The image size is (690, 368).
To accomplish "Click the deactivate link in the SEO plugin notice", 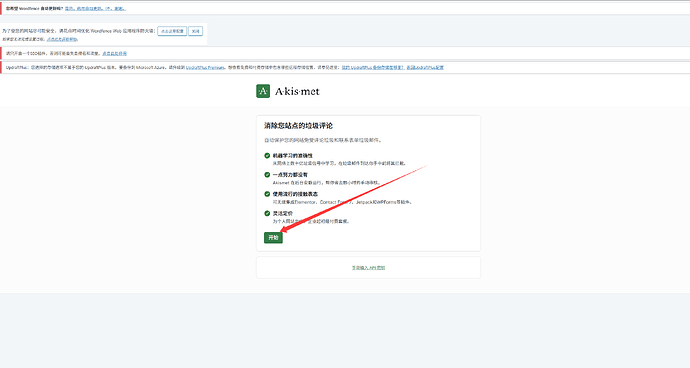I will pyautogui.click(x=114, y=53).
